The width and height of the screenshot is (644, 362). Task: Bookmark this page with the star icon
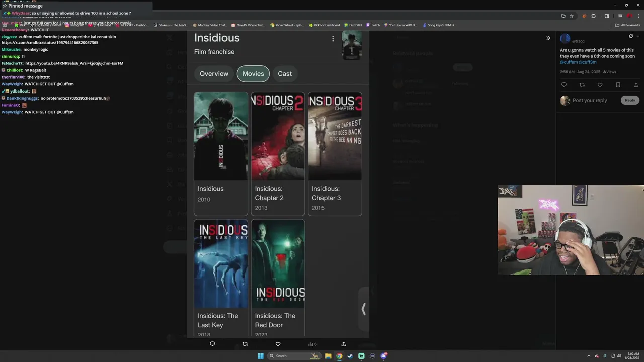pos(572,16)
